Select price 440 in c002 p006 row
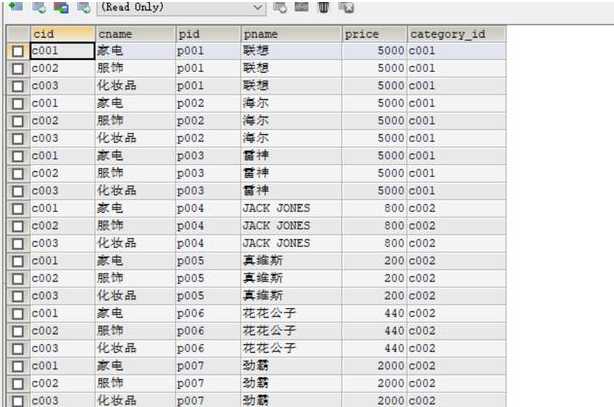Viewport: 614px width, 407px height. click(x=374, y=331)
